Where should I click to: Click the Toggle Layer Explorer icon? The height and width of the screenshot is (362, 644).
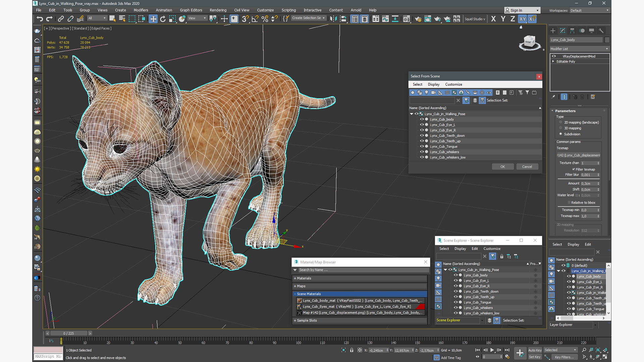[x=365, y=19]
